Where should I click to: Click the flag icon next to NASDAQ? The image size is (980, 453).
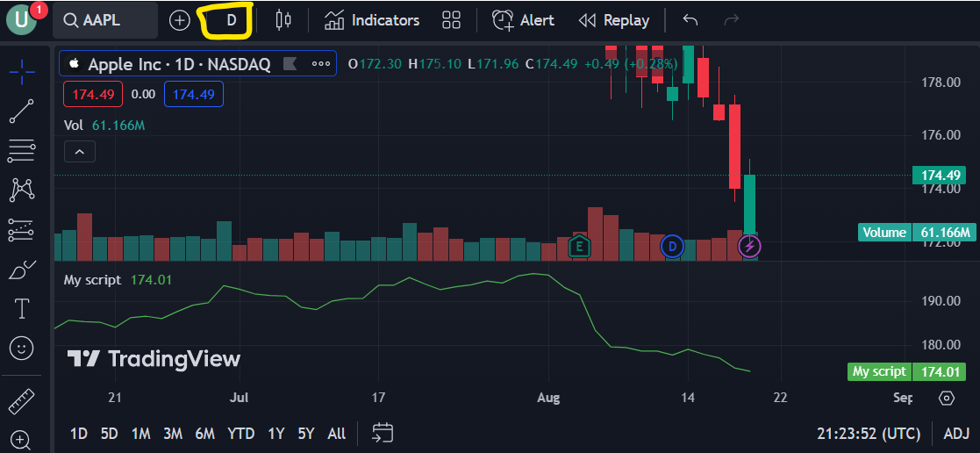click(290, 63)
